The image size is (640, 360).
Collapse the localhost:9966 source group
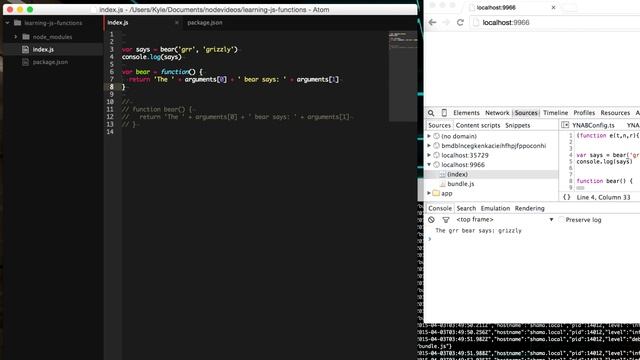coord(429,164)
